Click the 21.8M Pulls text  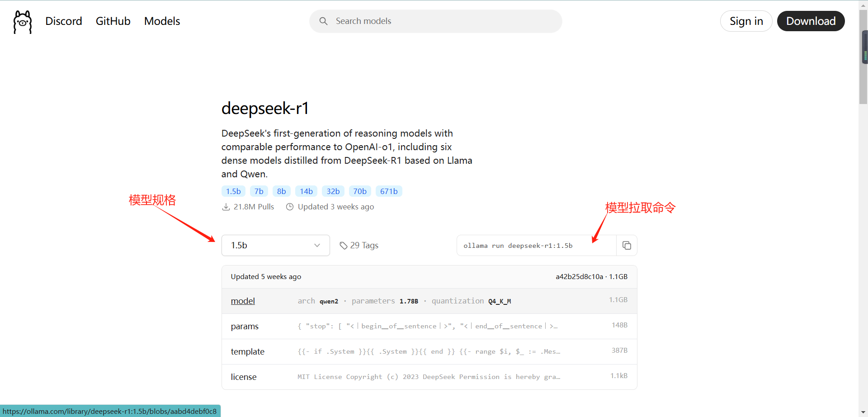(254, 207)
